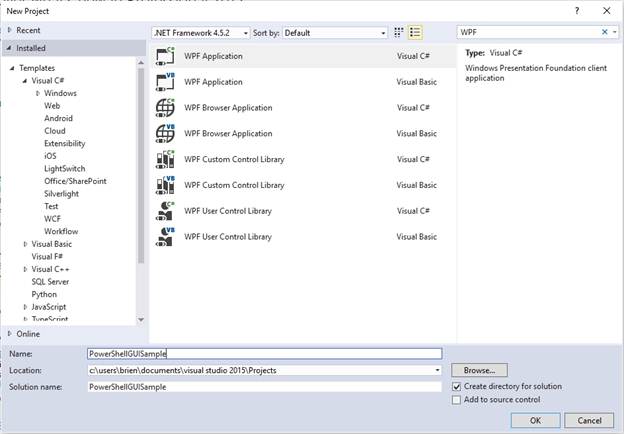Select Visual C# WPF Browser Application row text

[228, 108]
